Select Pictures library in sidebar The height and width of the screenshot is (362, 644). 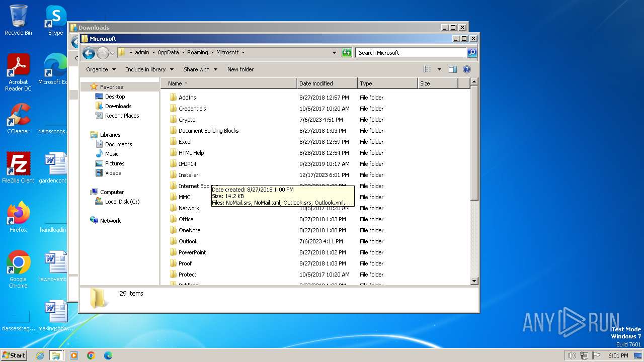click(x=115, y=163)
